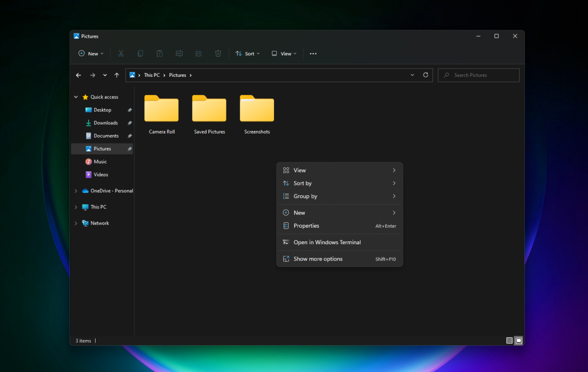Switch to large thumbnails view icon in status bar

click(x=519, y=340)
